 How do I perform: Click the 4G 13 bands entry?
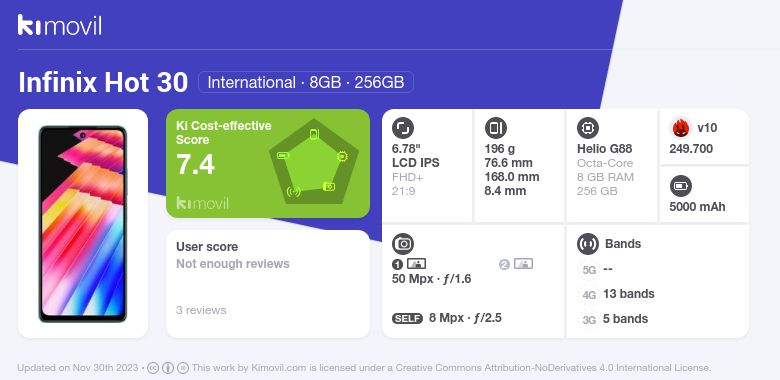point(617,294)
